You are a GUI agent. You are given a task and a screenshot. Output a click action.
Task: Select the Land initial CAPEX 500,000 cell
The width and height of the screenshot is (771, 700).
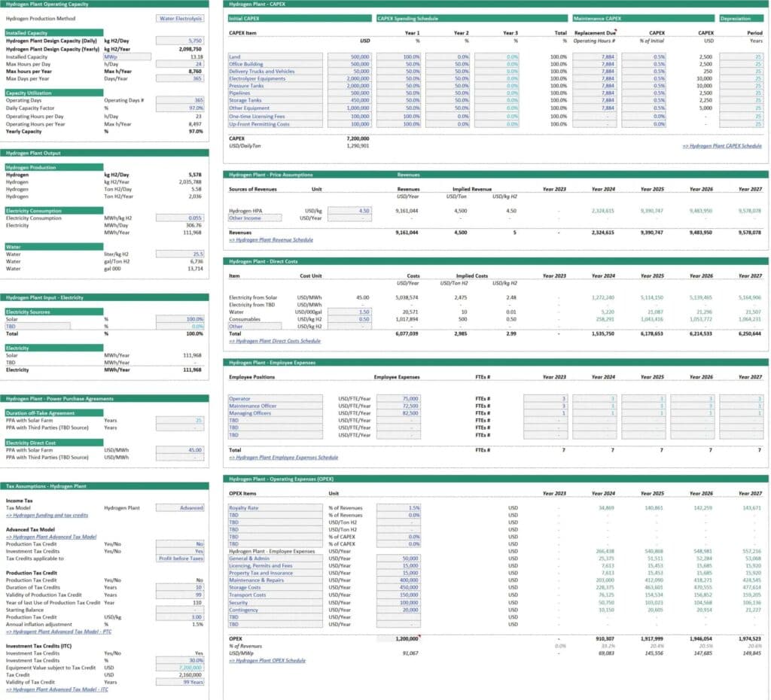(x=349, y=57)
